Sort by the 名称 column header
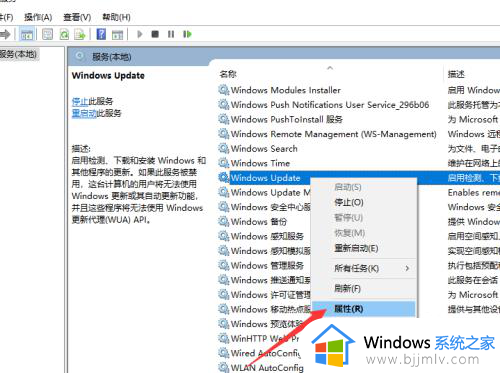The height and width of the screenshot is (373, 500). 228,74
